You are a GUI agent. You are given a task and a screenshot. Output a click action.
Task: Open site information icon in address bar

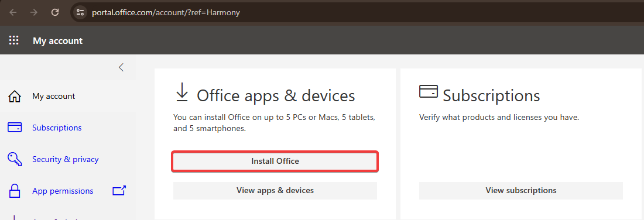pos(80,13)
